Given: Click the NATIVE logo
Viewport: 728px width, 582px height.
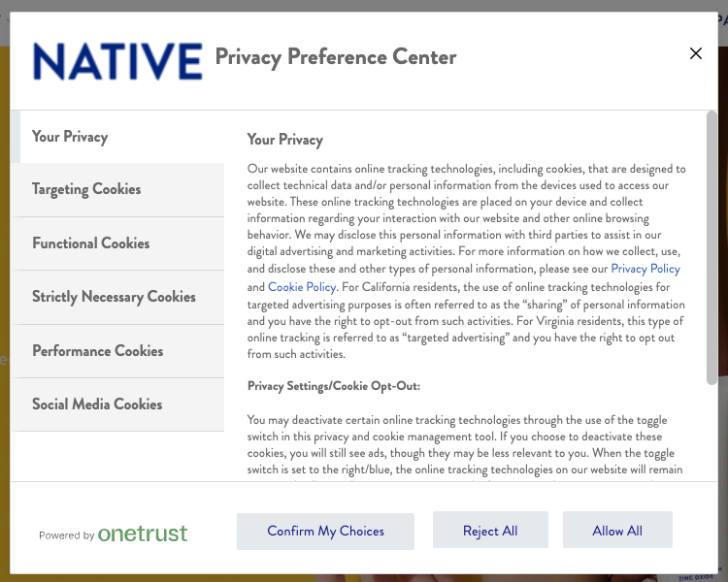Looking at the screenshot, I should [x=116, y=59].
